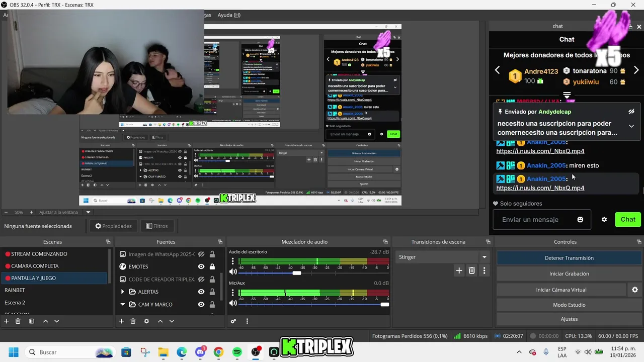Switch to the Escena 2 scene
Image resolution: width=644 pixels, height=362 pixels.
click(x=54, y=302)
